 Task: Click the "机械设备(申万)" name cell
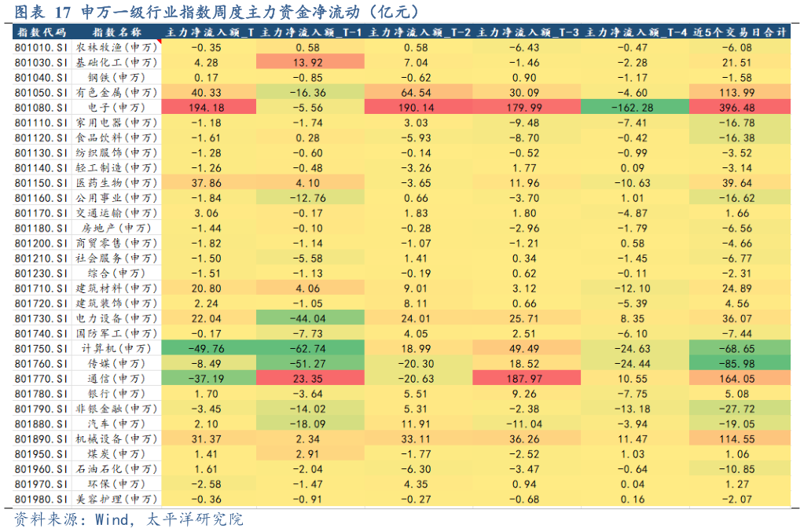[116, 438]
